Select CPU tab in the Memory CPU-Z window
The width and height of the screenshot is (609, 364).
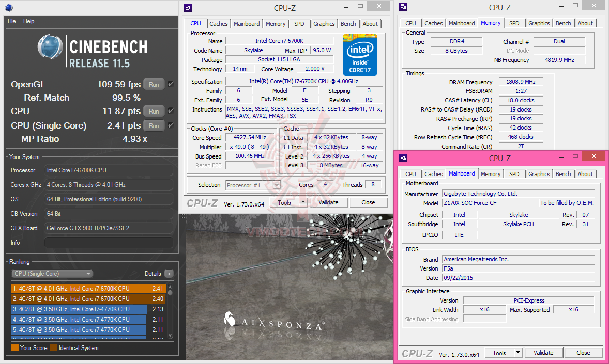[410, 23]
